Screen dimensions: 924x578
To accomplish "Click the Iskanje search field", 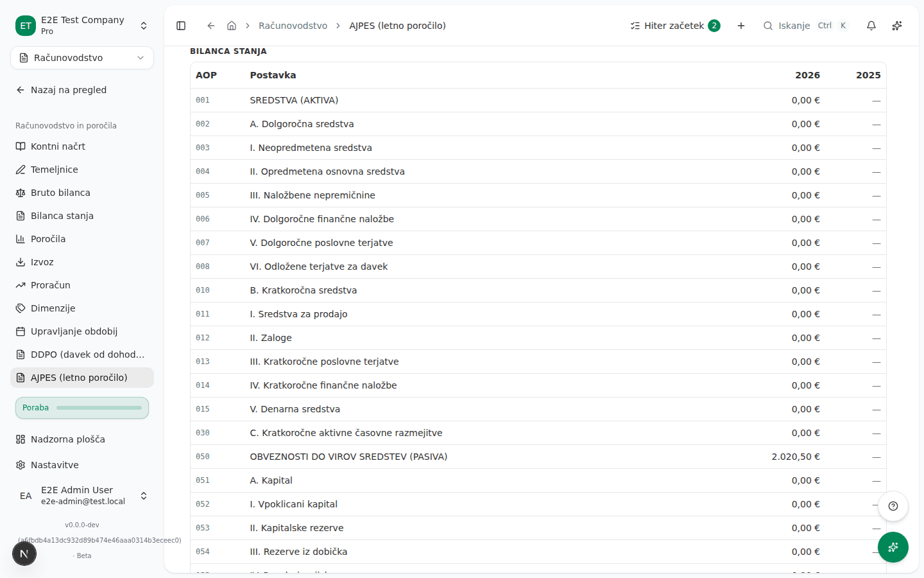I will pyautogui.click(x=805, y=26).
